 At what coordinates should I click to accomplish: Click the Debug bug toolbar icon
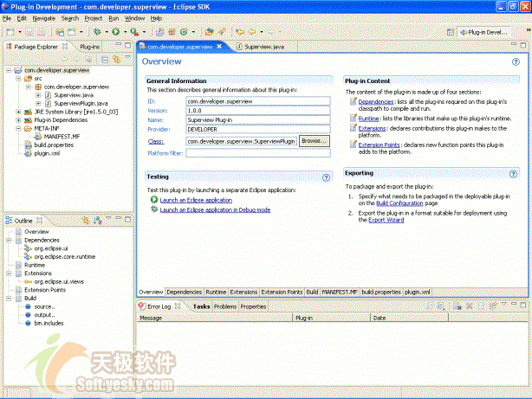[97, 32]
